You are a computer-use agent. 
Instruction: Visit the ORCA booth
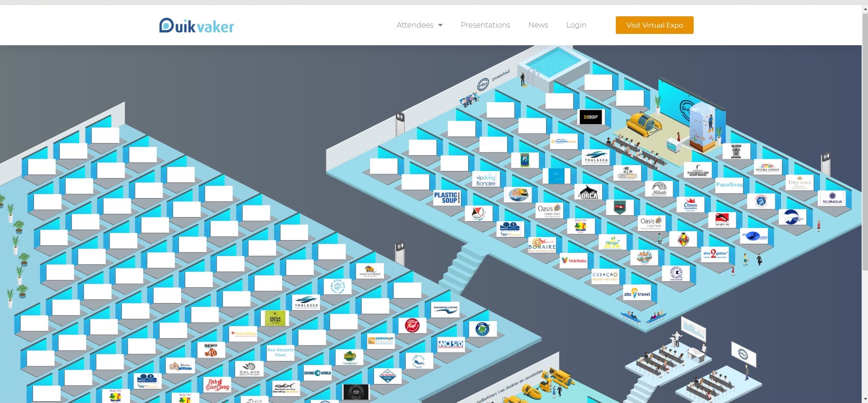[x=589, y=192]
